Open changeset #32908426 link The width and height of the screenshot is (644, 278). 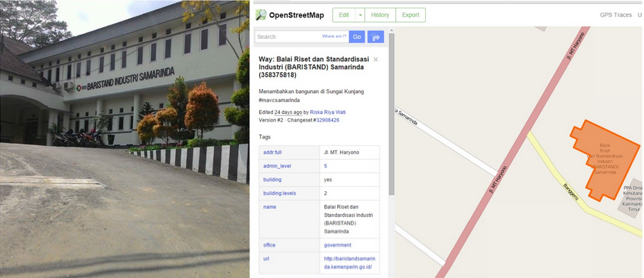[x=327, y=120]
